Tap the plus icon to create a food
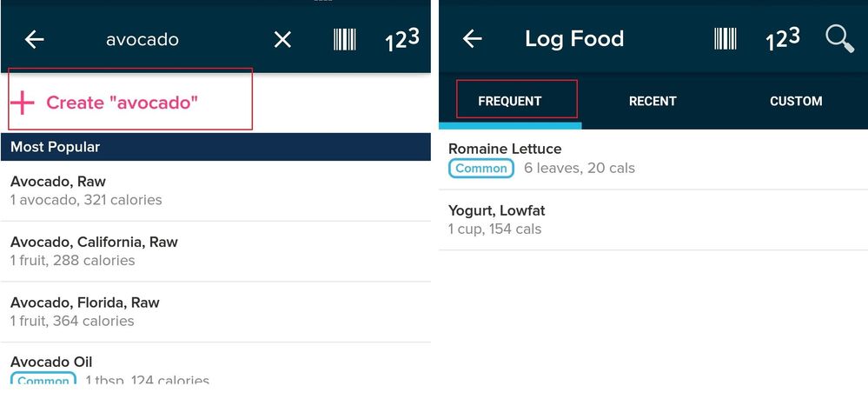 coord(22,103)
